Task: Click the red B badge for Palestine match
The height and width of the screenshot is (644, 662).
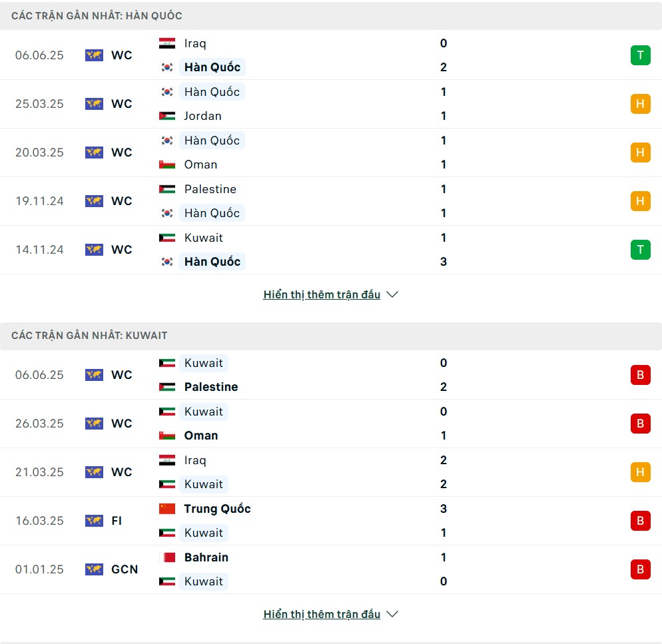Action: coord(640,375)
